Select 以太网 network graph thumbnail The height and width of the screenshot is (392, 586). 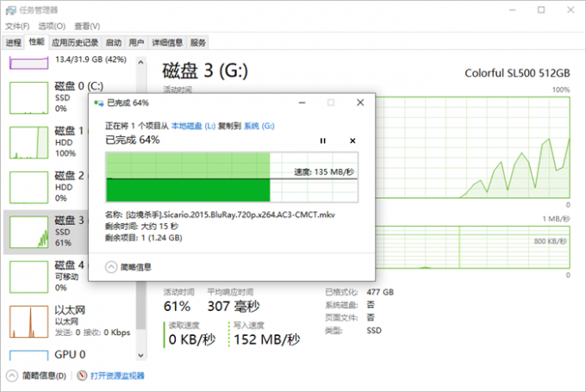tap(28, 321)
